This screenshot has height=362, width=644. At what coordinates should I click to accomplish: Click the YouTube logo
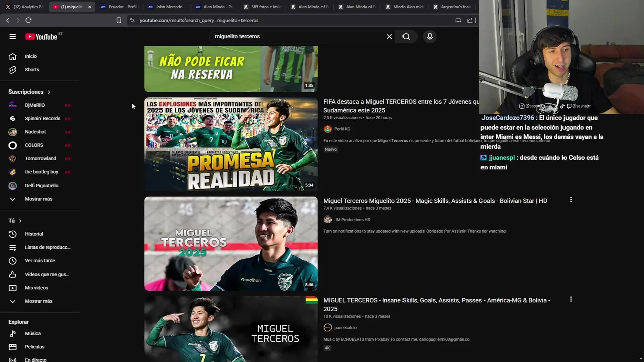(41, 37)
